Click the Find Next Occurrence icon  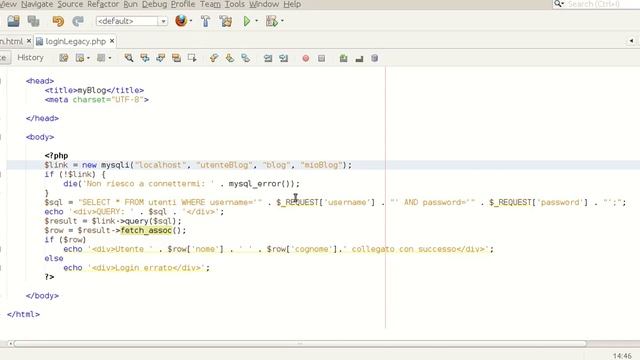[x=160, y=58]
